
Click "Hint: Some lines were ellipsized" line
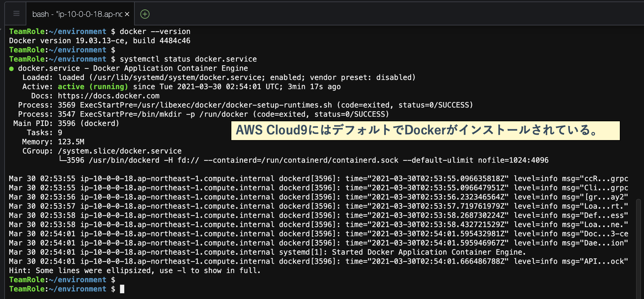[135, 271]
